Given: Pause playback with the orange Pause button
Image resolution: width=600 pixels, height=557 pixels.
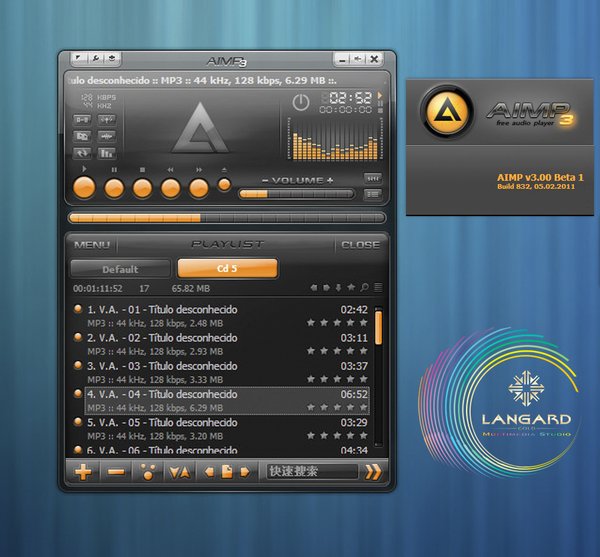Looking at the screenshot, I should [x=114, y=188].
